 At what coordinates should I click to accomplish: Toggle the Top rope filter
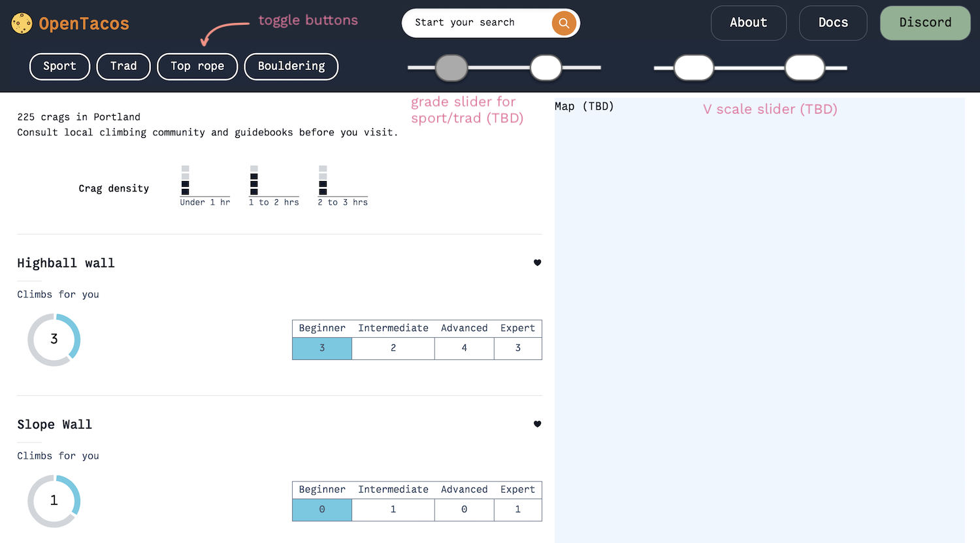click(197, 66)
